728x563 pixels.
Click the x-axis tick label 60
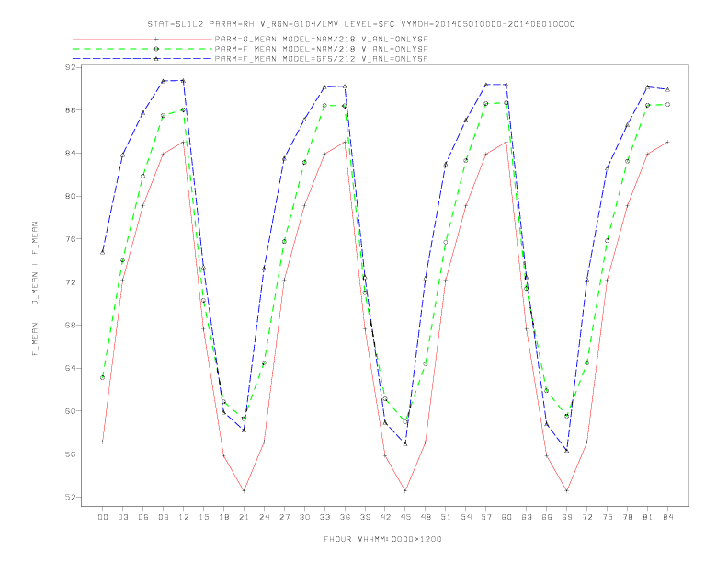coord(506,517)
